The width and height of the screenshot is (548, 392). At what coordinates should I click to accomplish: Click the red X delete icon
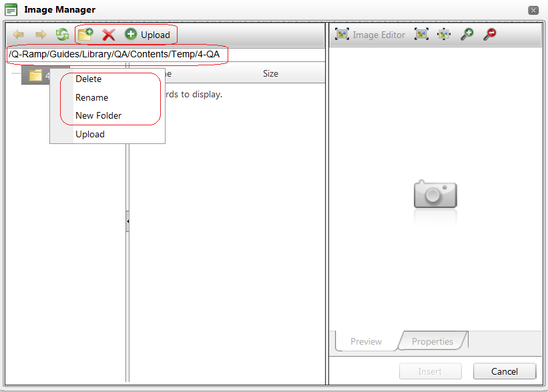click(x=109, y=35)
